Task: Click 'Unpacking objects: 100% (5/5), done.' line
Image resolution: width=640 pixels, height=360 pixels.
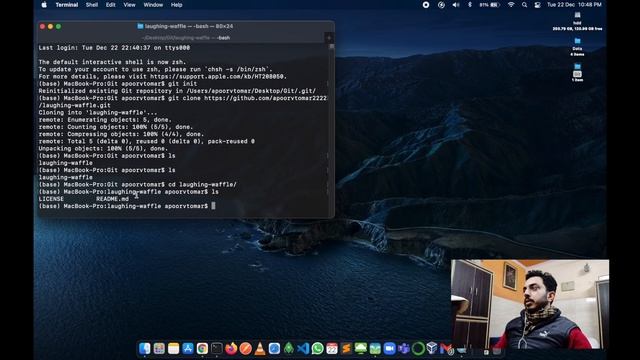Action: [103, 149]
